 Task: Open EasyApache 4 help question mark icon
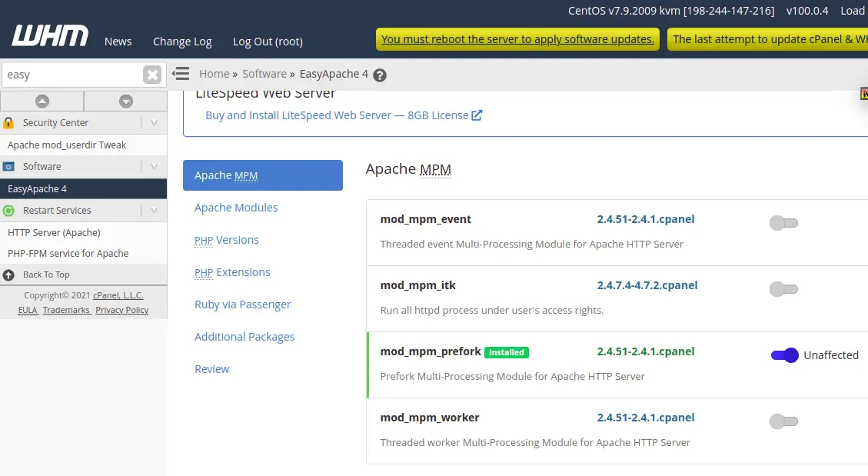[380, 75]
